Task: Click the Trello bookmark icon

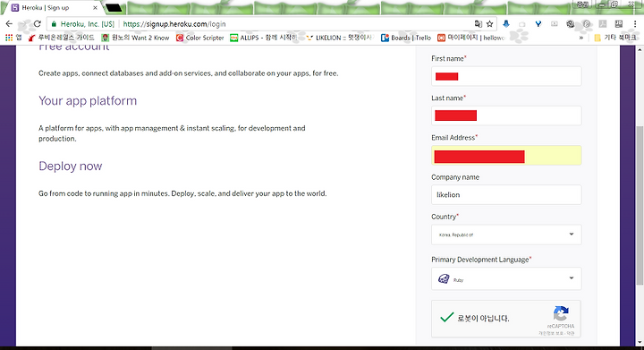Action: (x=385, y=38)
